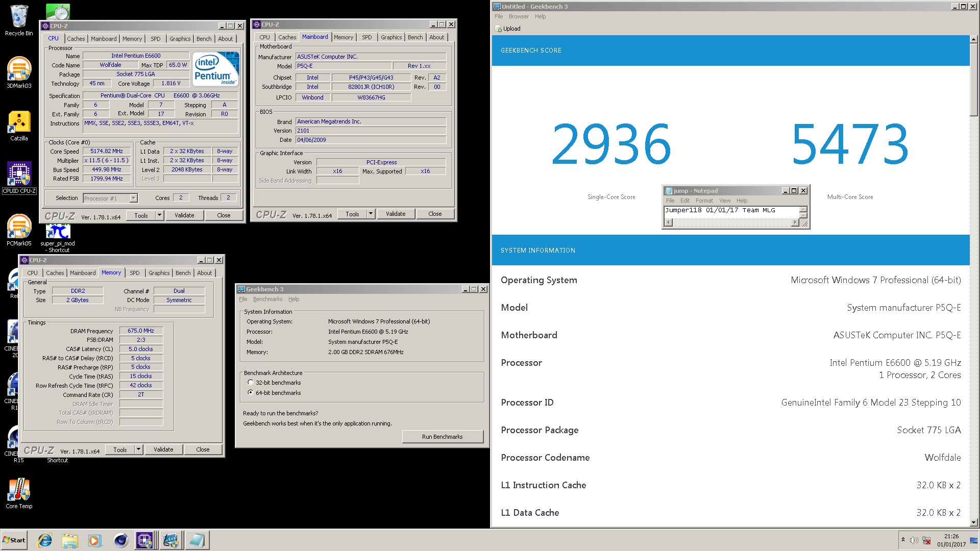980x551 pixels.
Task: Click the network status tray icon
Action: pyautogui.click(x=926, y=540)
